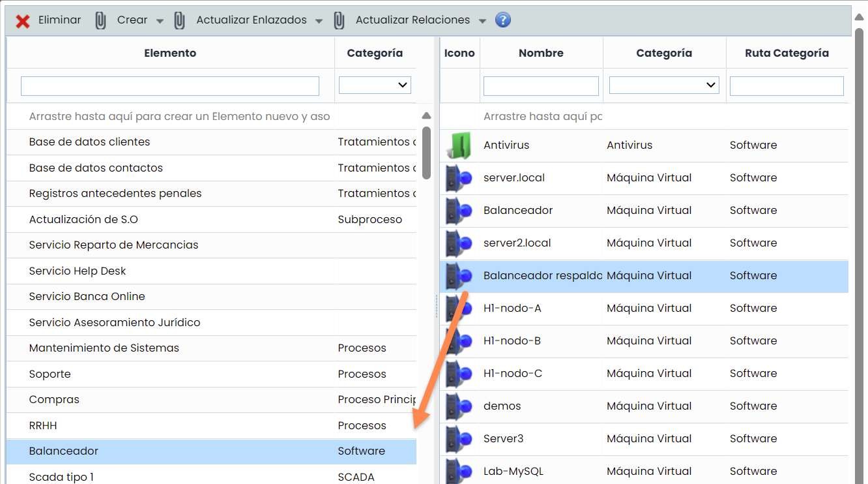
Task: Sort by the Elemento column header
Action: click(170, 53)
